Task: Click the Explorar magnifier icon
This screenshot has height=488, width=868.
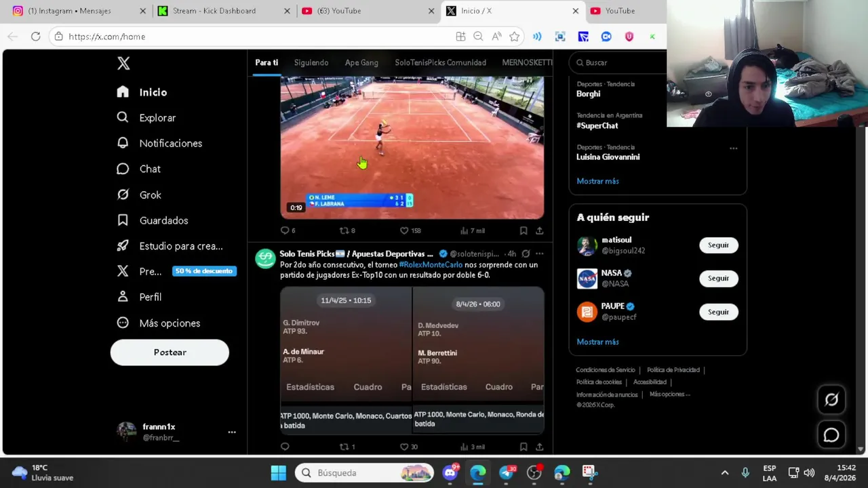Action: 123,117
